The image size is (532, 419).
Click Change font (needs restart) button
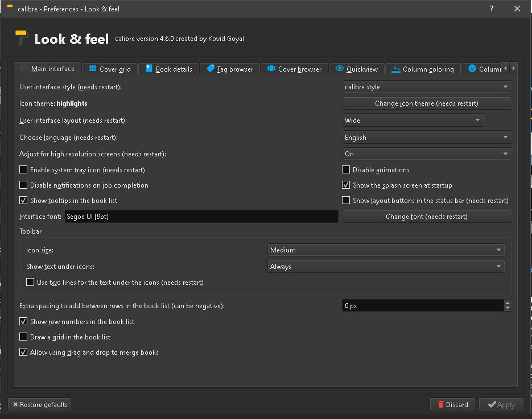point(427,216)
